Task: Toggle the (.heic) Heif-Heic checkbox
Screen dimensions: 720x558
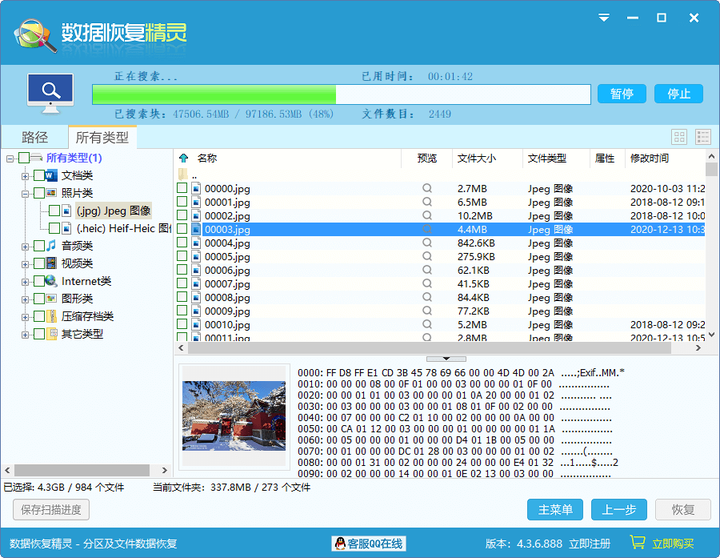Action: (54, 228)
